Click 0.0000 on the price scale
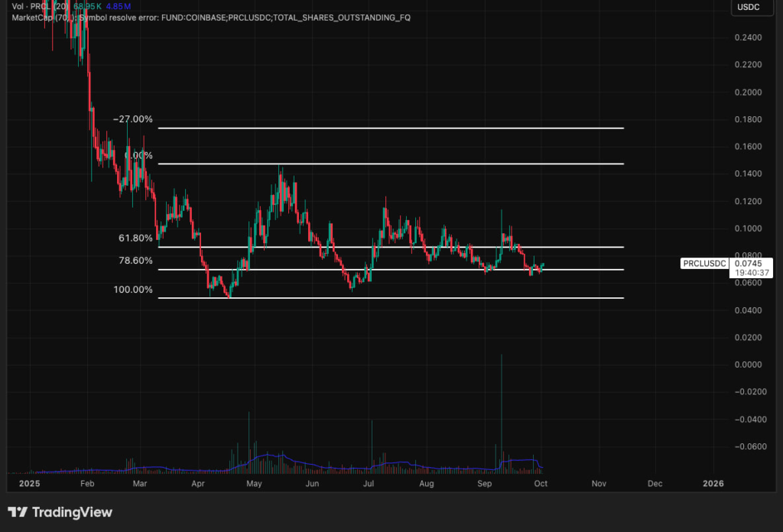Image resolution: width=783 pixels, height=532 pixels. (746, 365)
